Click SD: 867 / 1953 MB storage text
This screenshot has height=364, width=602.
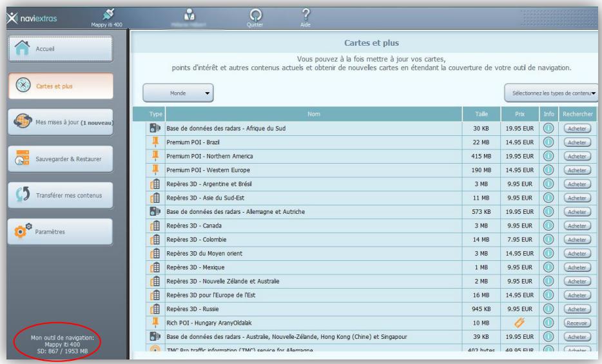pyautogui.click(x=62, y=351)
